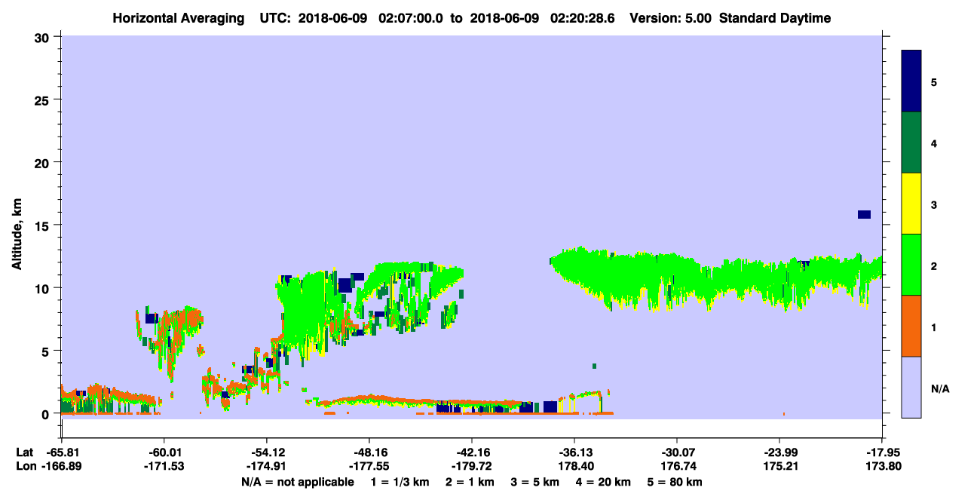This screenshot has height=503, width=980.
Task: Click the legend text '2 = 1 km'
Action: (x=470, y=482)
